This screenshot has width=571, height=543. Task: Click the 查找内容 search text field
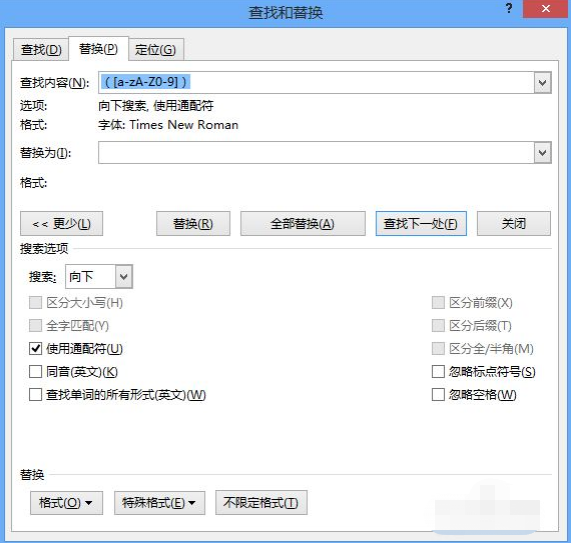point(316,83)
